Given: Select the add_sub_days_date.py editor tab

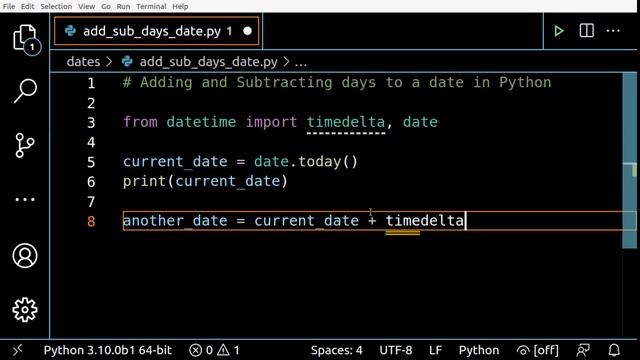Looking at the screenshot, I should 157,31.
